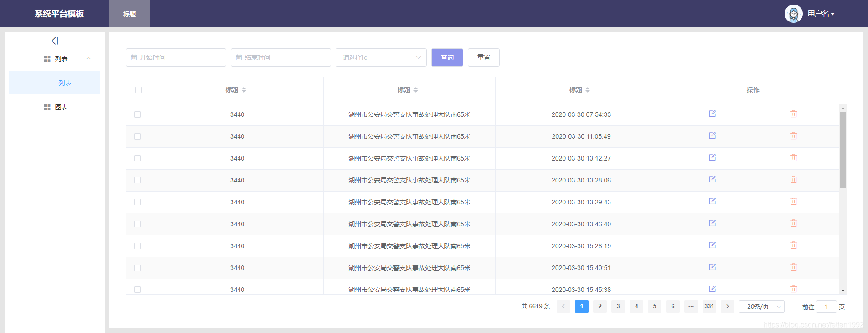Delete the row dated 2020-03-30 15:28:19
Image resolution: width=868 pixels, height=333 pixels.
pos(793,245)
